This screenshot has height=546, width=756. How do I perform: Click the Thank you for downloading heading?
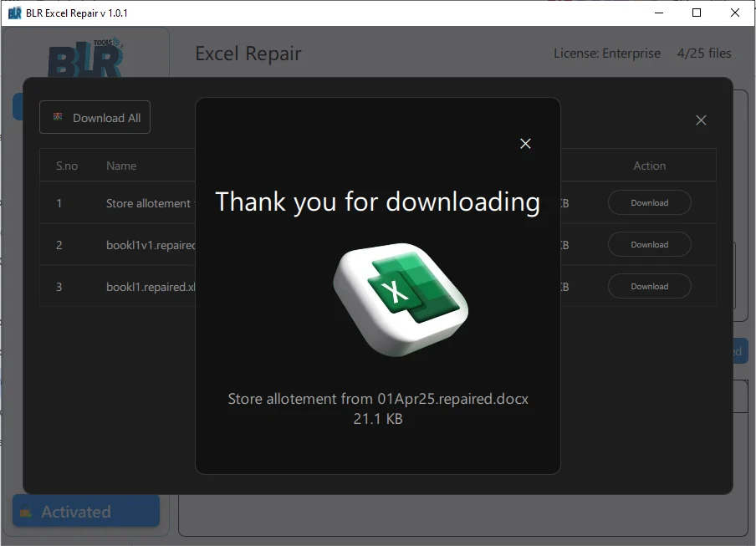point(377,202)
